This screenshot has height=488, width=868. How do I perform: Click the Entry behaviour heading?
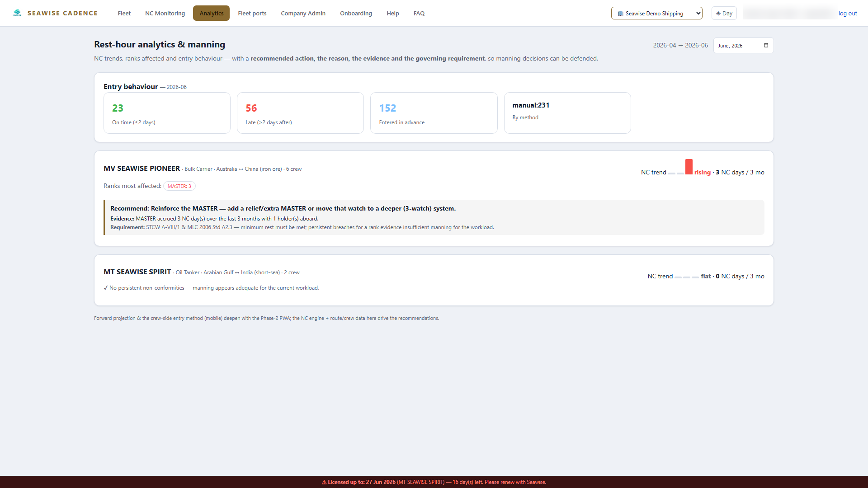click(x=131, y=87)
